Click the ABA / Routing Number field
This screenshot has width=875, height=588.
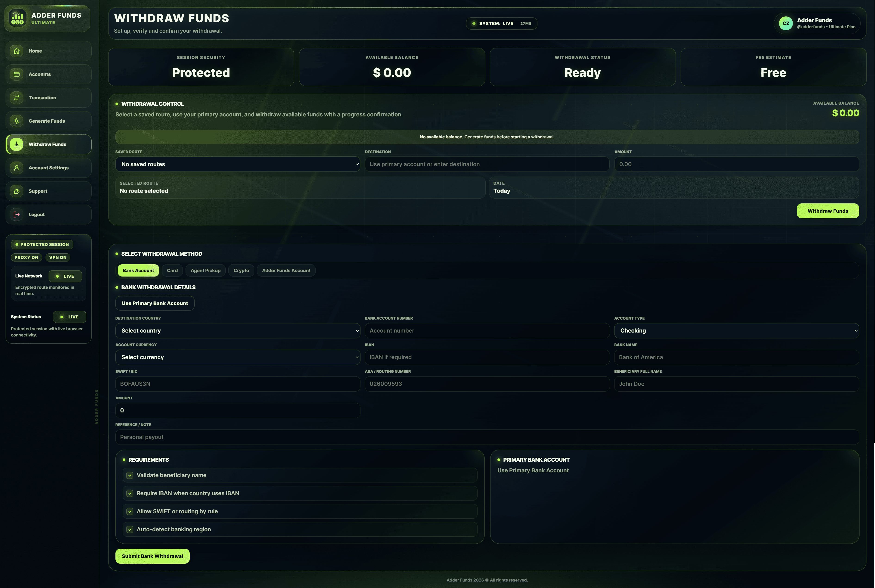487,384
